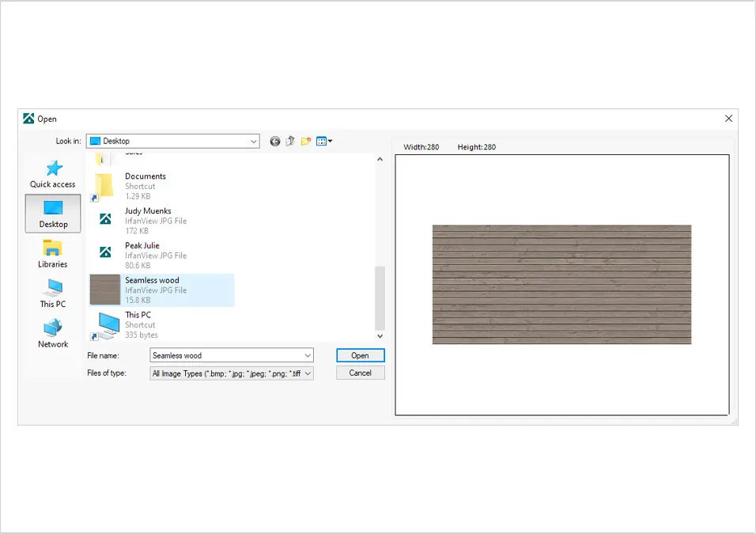Go back to last folder visited

pyautogui.click(x=275, y=142)
